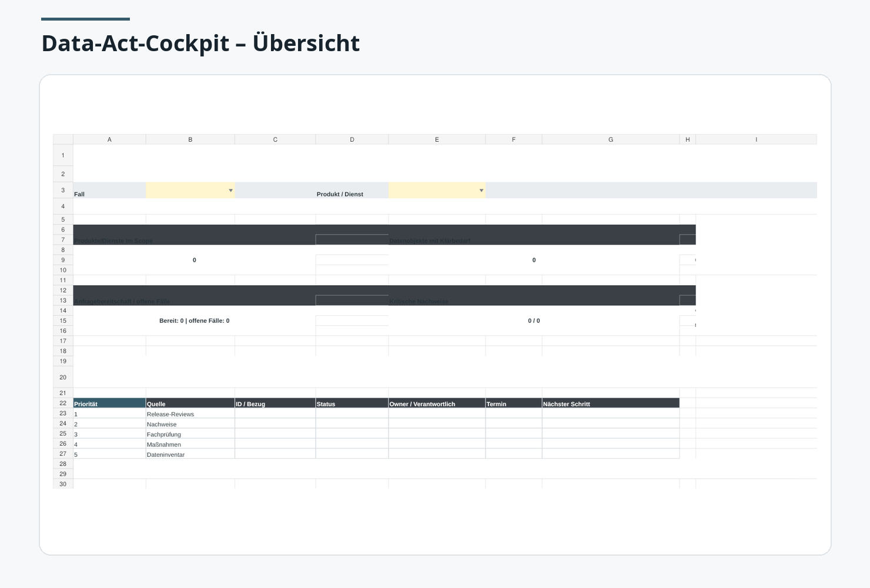This screenshot has height=588, width=870.
Task: Select the 'Dateninventar' cell
Action: 190,453
